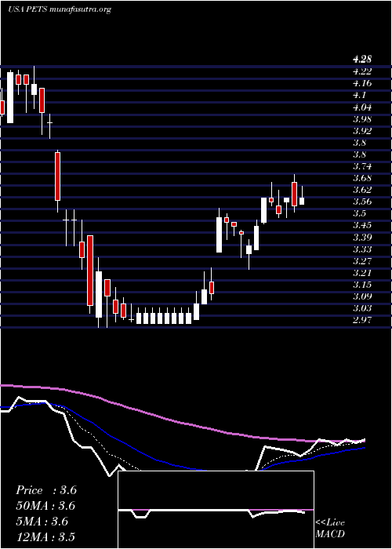Image resolution: width=392 pixels, height=549 pixels.
Task: Click the 3.45 price axis label
Action: click(x=361, y=225)
